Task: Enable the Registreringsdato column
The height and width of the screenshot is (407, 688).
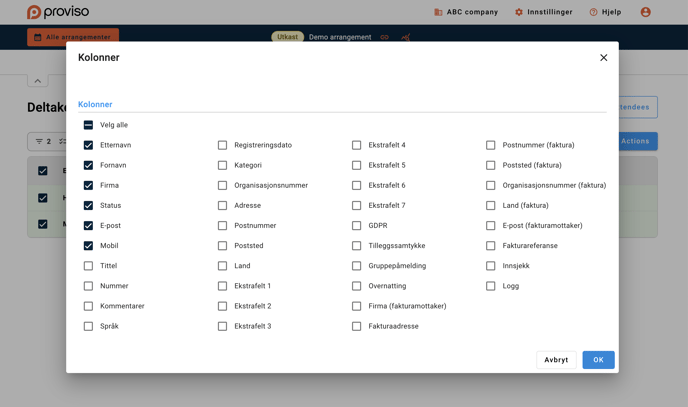Action: point(222,145)
